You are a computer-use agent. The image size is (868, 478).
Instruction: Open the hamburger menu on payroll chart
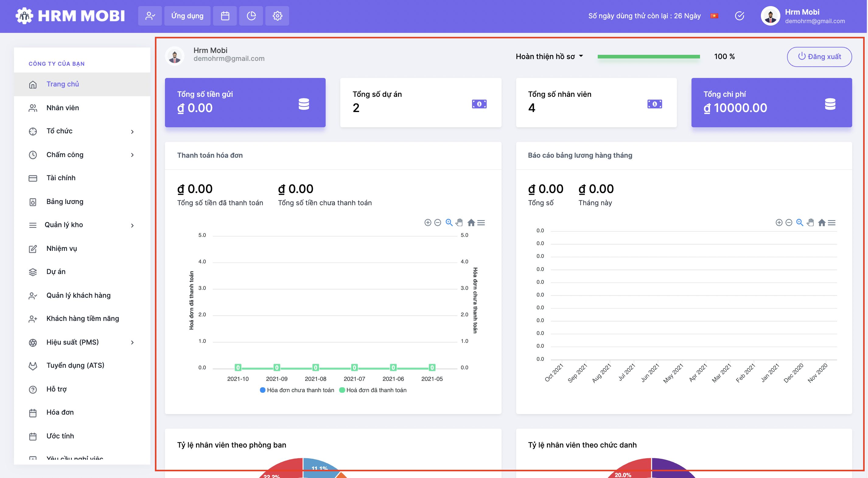[832, 223]
